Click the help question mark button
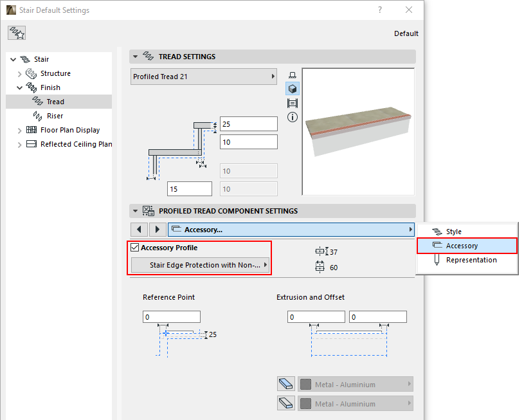 [380, 10]
